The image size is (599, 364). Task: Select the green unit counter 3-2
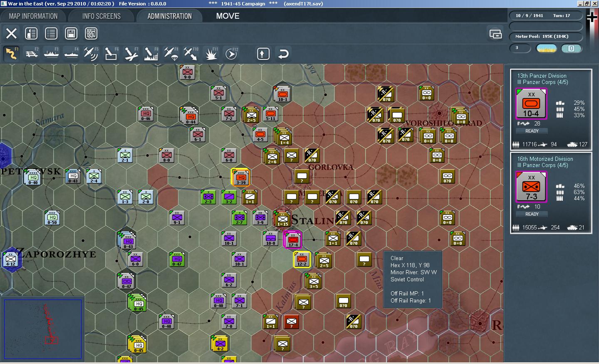(x=229, y=197)
